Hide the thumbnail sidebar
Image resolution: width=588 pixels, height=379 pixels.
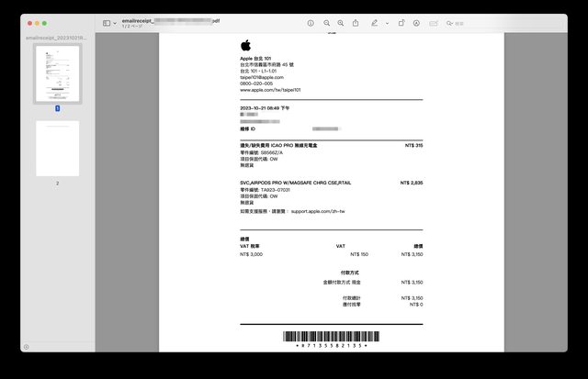[x=106, y=22]
